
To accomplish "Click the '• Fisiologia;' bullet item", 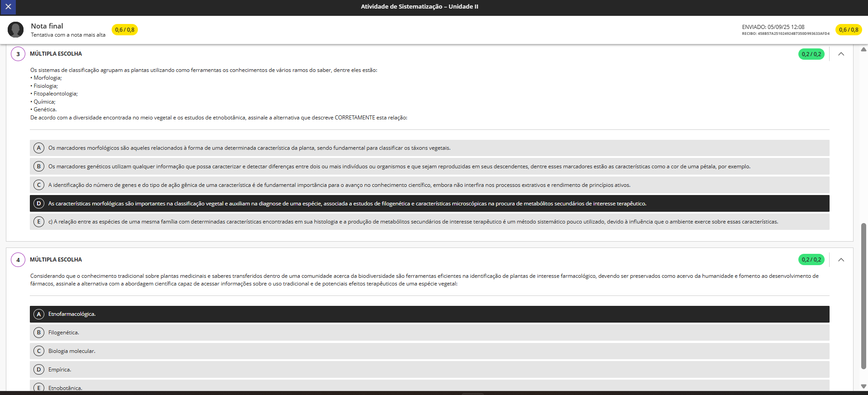I will [x=44, y=86].
